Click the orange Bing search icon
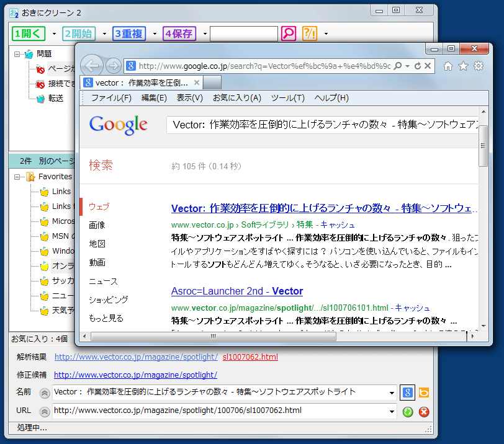 coord(424,393)
